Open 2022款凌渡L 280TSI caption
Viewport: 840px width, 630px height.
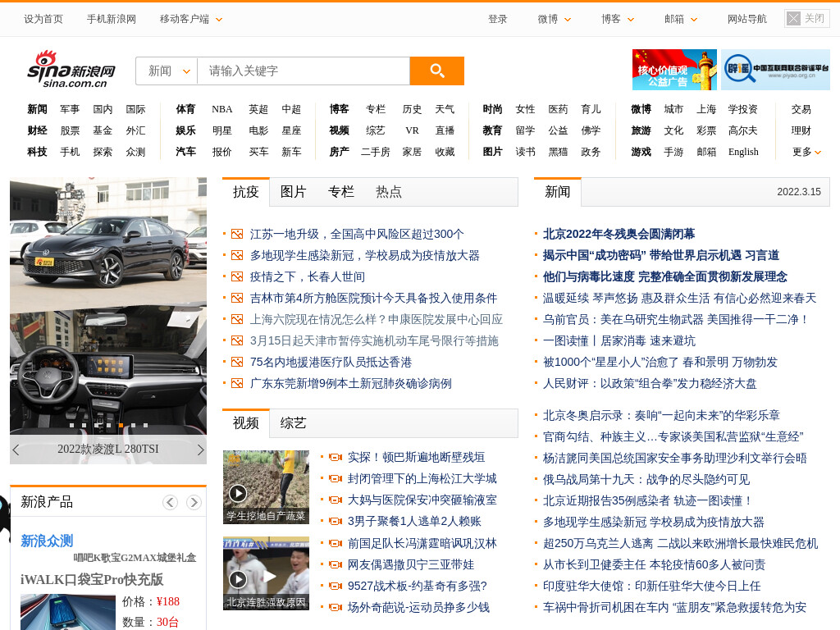click(108, 449)
